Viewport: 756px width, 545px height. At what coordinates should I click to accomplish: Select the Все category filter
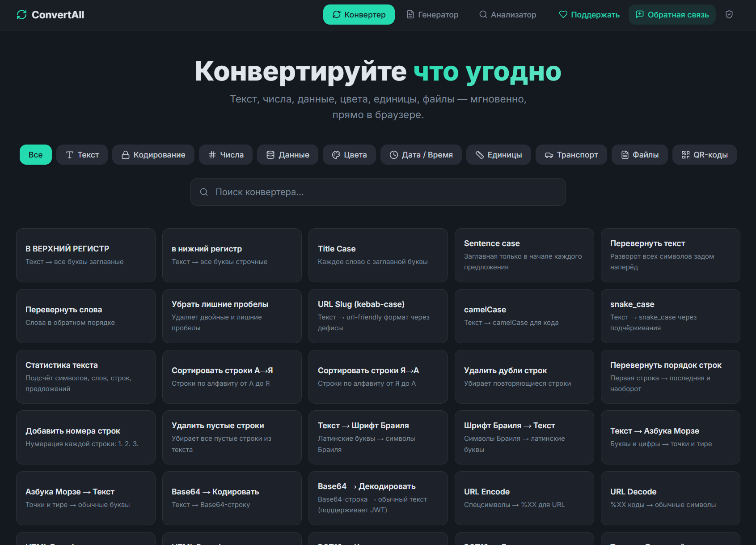(x=36, y=155)
